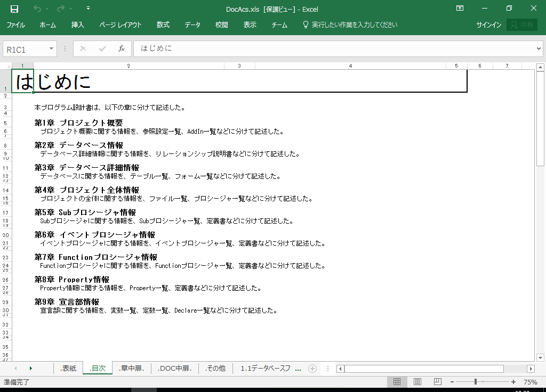Click the new sheet plus icon
This screenshot has width=546, height=392.
click(312, 369)
